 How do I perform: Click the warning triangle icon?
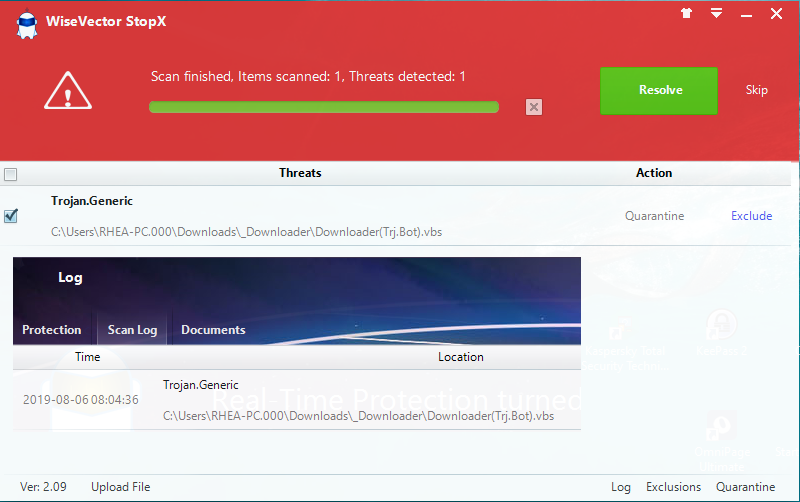(68, 90)
